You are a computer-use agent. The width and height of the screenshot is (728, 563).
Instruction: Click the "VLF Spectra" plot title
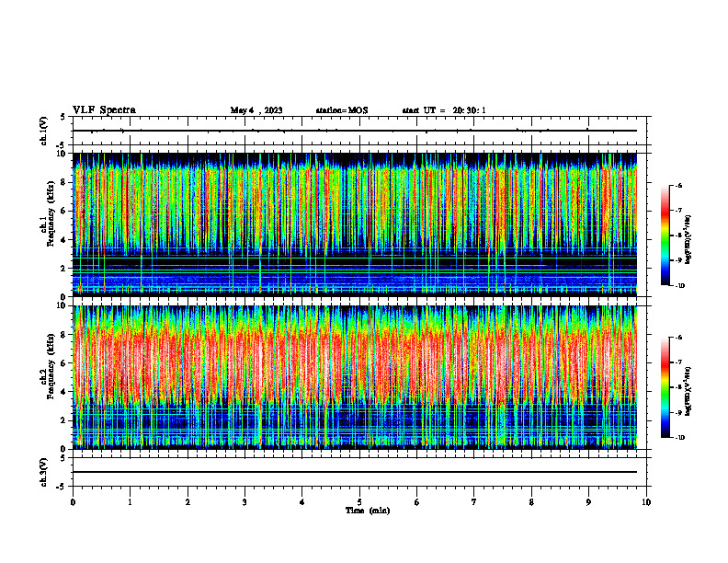(x=104, y=110)
